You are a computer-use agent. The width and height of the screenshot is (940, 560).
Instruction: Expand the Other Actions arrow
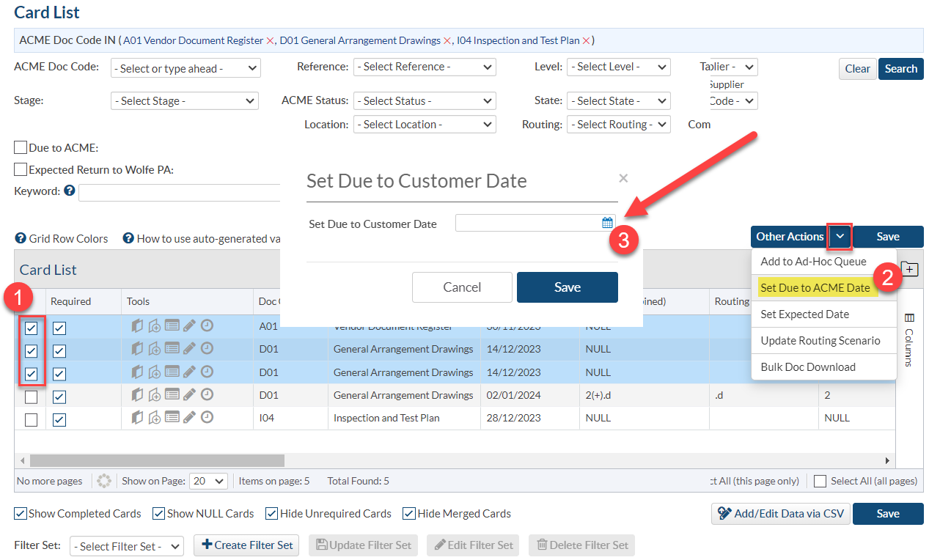840,237
